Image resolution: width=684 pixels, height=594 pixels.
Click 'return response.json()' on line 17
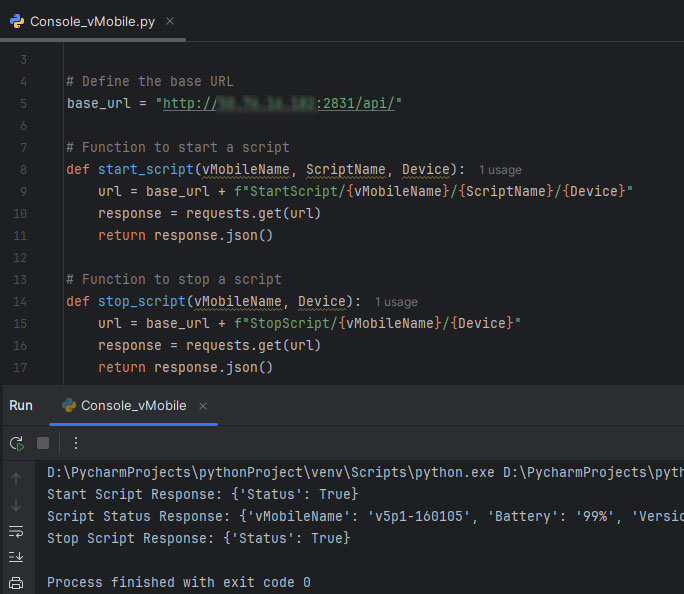pyautogui.click(x=185, y=367)
